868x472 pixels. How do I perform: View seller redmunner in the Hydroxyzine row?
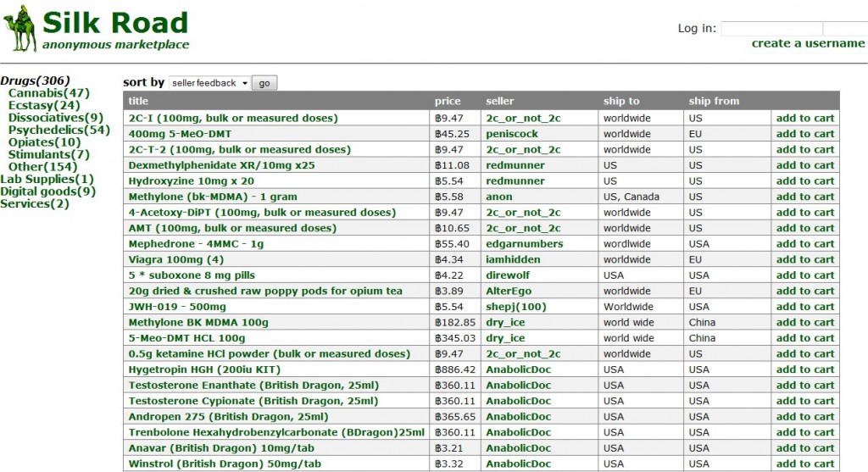tap(515, 181)
